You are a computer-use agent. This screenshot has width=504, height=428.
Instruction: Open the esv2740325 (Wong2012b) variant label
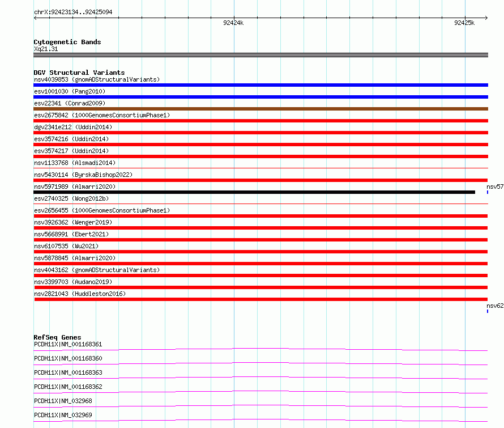pyautogui.click(x=71, y=198)
